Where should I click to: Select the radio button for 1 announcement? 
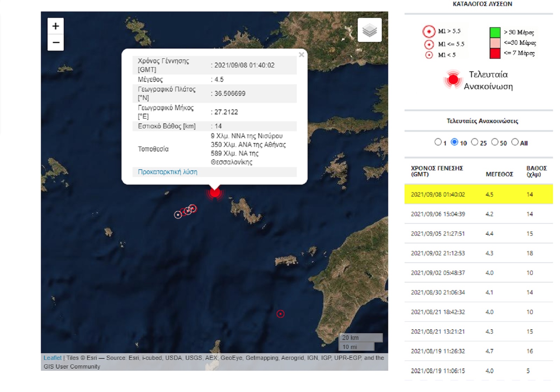coord(438,142)
